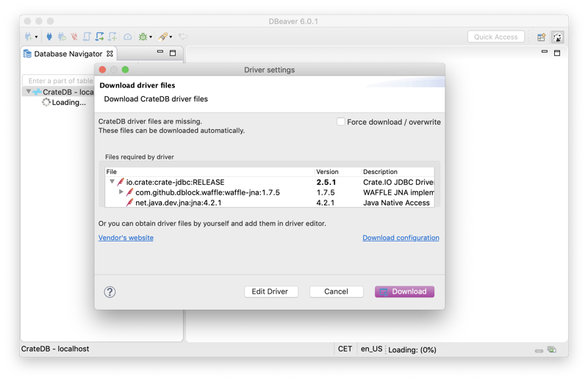Select net.java.dev.jna:jna:4.2.1 row
This screenshot has width=588, height=381.
pyautogui.click(x=178, y=203)
